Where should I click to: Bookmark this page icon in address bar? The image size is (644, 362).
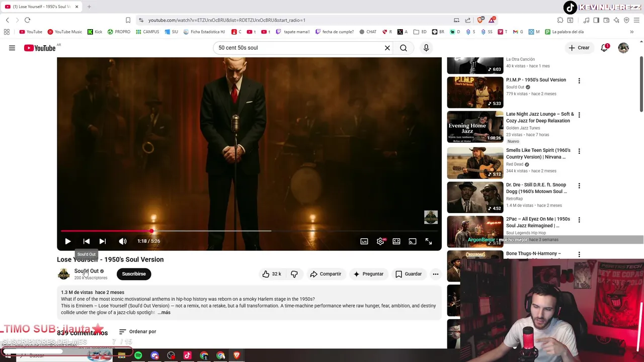(128, 20)
